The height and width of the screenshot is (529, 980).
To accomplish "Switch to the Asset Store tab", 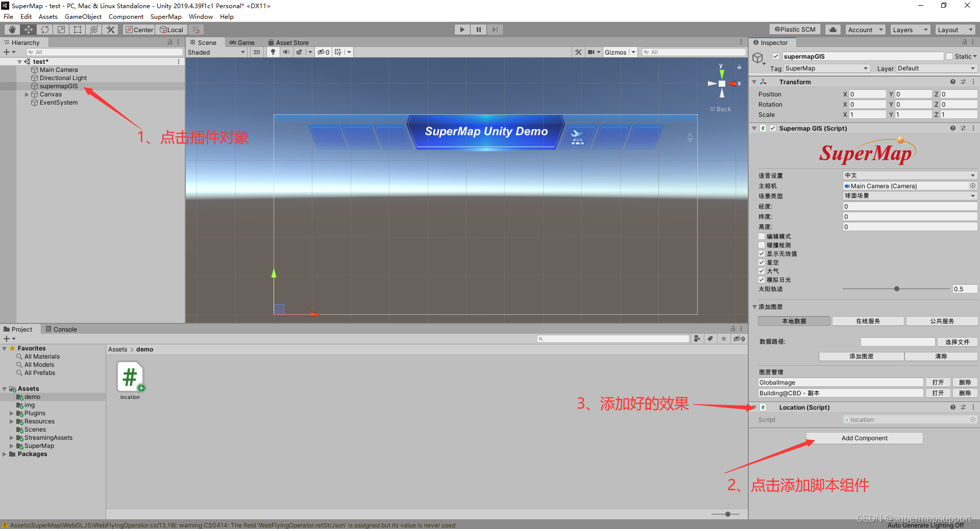I will [x=288, y=43].
